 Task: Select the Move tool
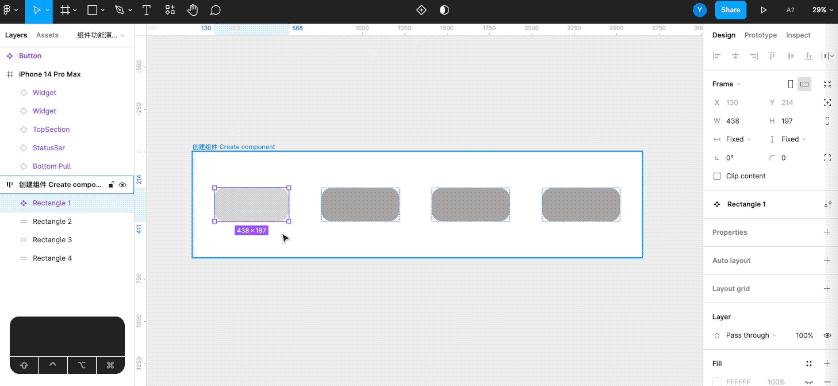36,10
